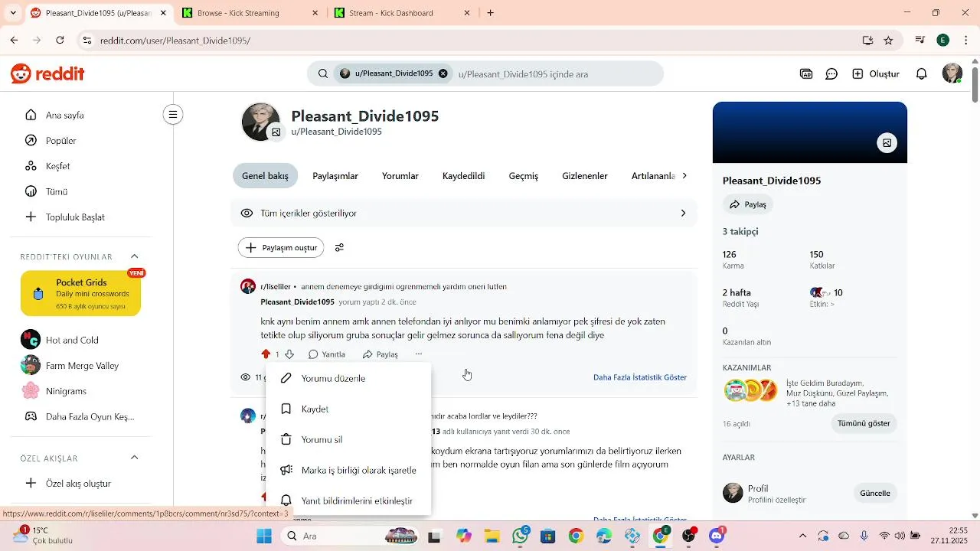Choose Yanıt bildirimlerini etkinleştir
This screenshot has height=551, width=980.
click(348, 500)
